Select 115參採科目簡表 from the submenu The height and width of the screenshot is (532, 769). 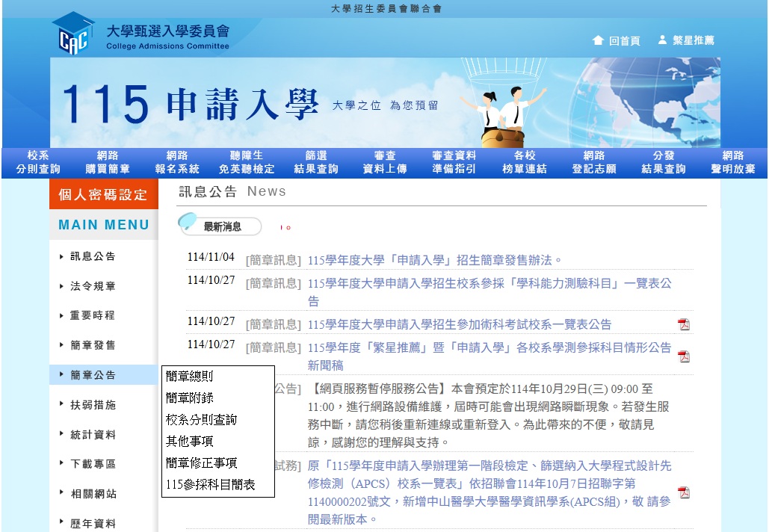coord(210,485)
